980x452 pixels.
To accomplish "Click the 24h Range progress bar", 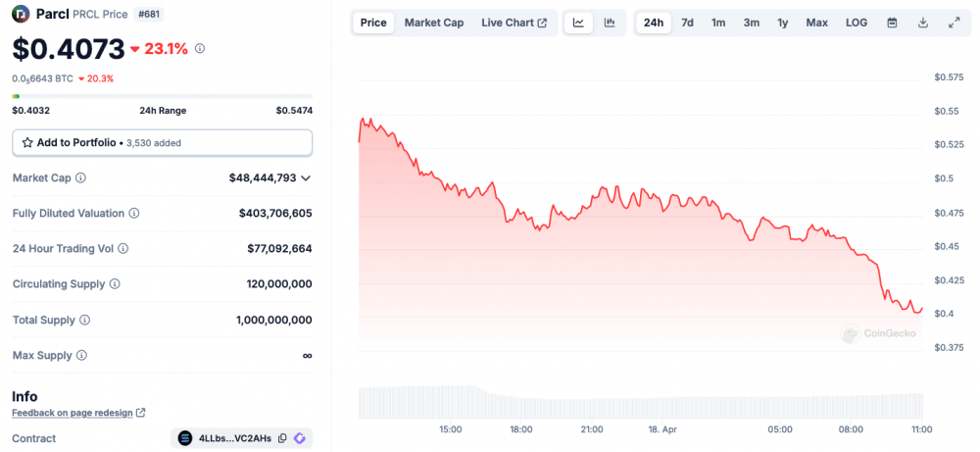I will pyautogui.click(x=163, y=96).
